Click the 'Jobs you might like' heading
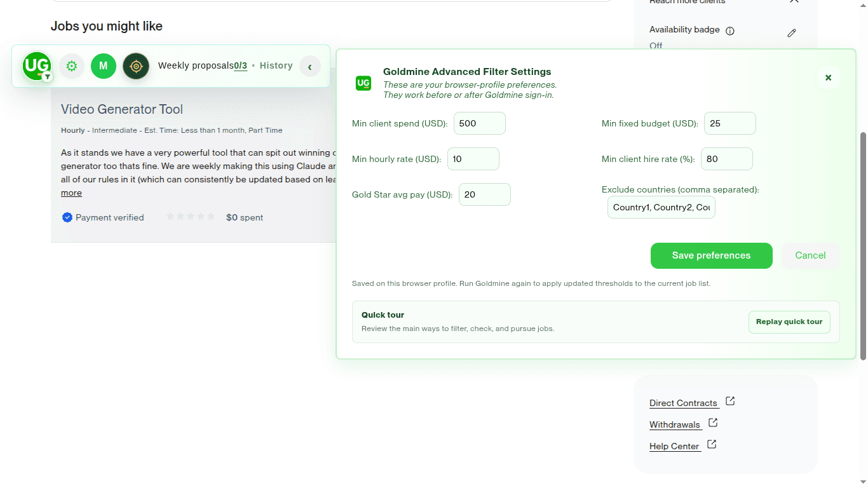The width and height of the screenshot is (868, 488). (107, 26)
